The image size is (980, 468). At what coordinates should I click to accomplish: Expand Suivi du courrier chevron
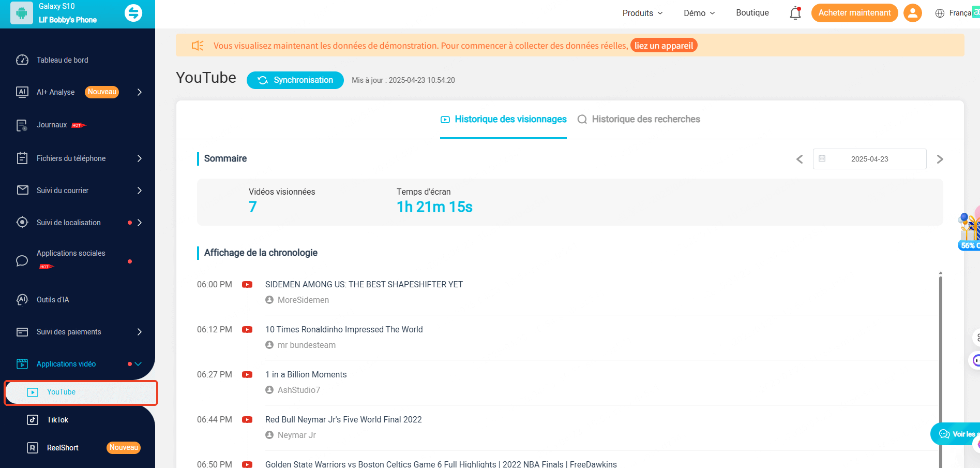140,191
